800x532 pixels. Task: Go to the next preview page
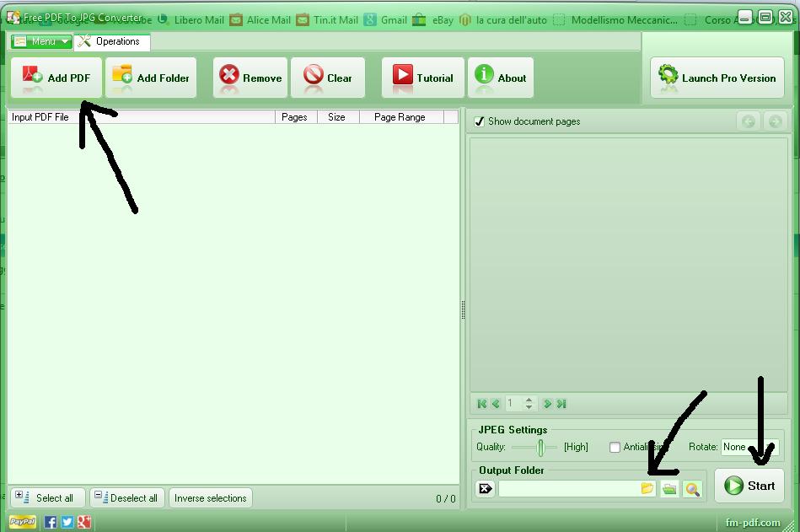point(547,404)
